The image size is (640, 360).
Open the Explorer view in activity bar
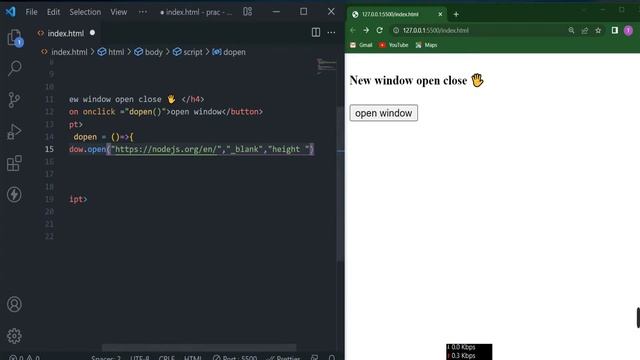tap(15, 38)
